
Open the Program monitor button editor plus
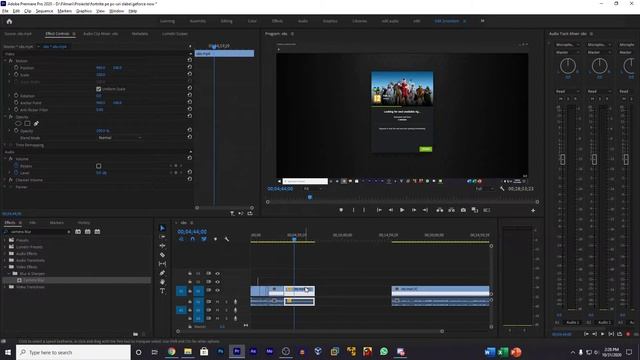(x=533, y=210)
